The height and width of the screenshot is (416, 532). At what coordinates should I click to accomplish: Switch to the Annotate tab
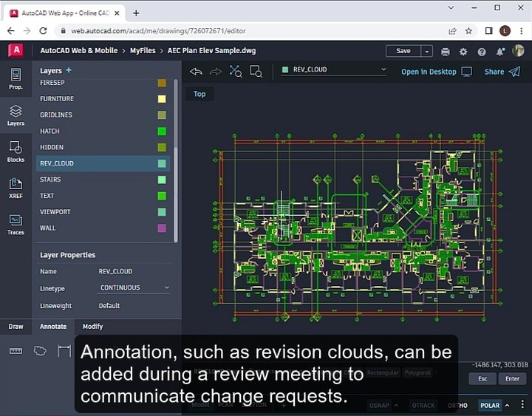coord(53,327)
